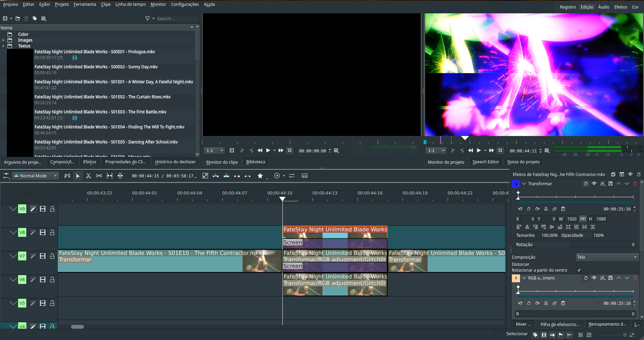Switch to the Cor workspace layout
Screen dimensions: 644x340
click(635, 7)
